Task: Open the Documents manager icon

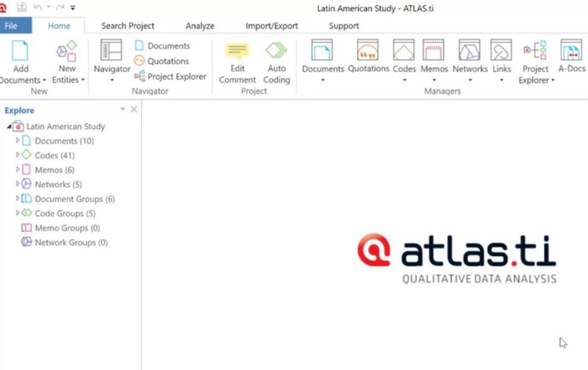Action: point(322,50)
